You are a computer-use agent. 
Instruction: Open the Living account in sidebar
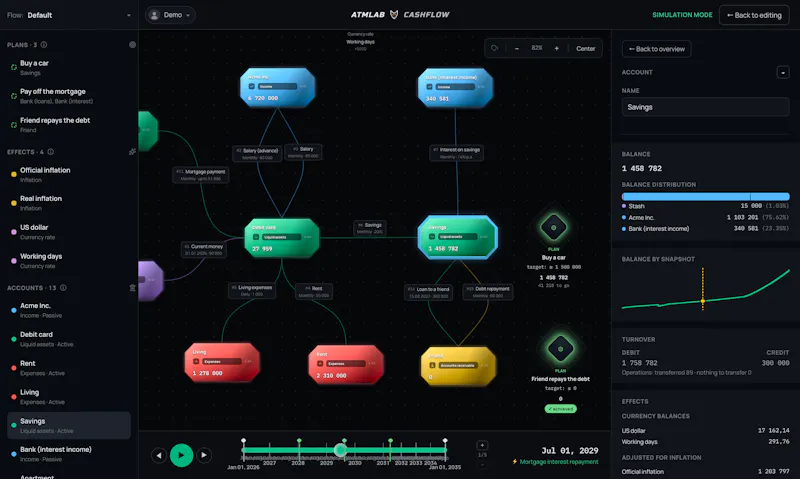69,397
